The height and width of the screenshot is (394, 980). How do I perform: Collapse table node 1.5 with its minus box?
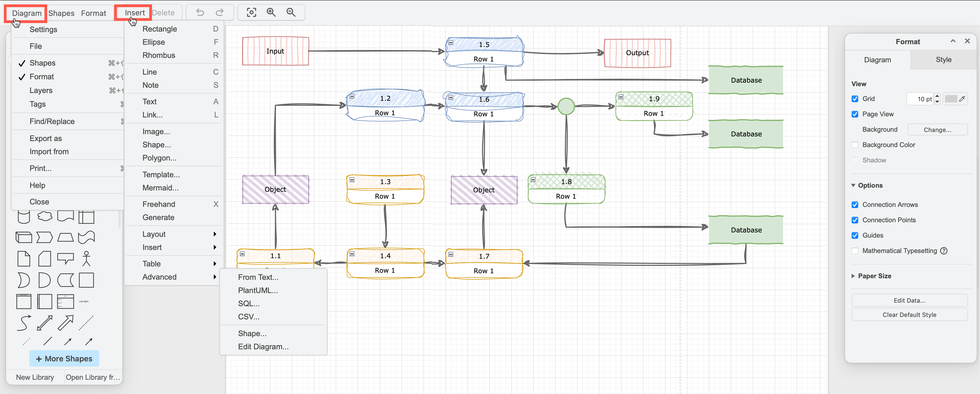451,43
